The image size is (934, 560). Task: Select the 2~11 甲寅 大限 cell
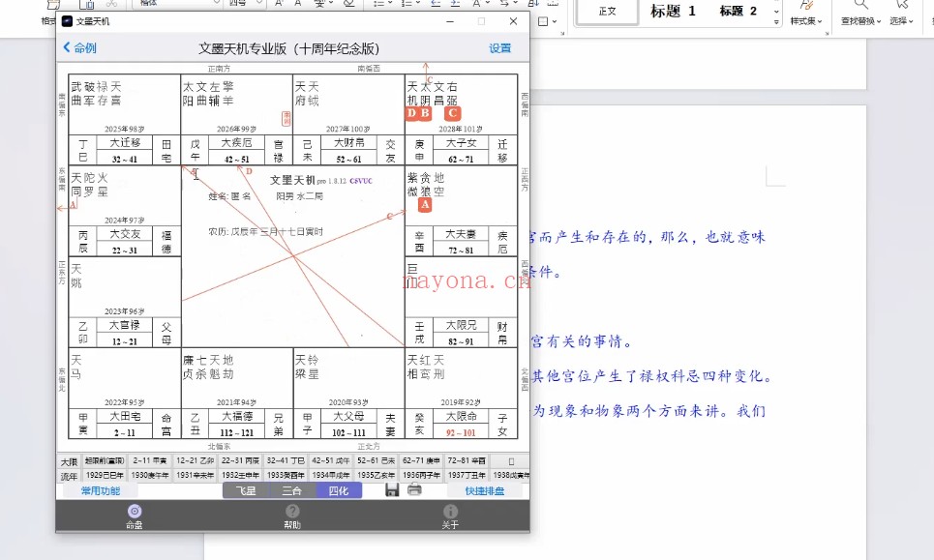pos(149,461)
